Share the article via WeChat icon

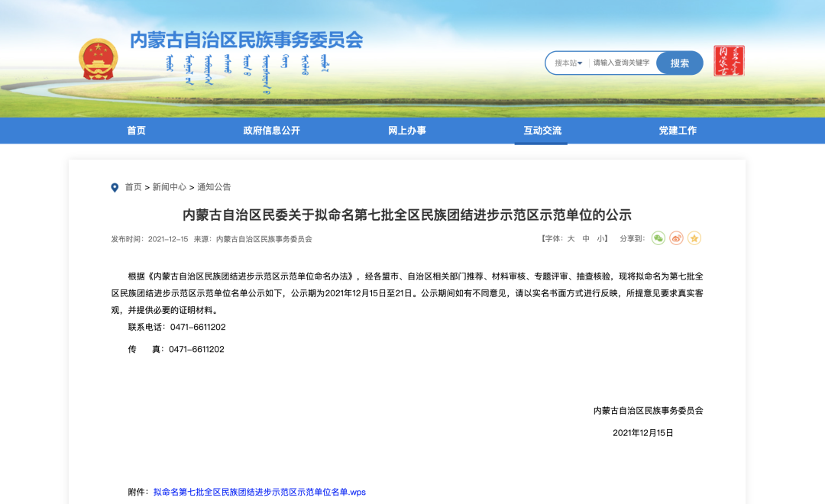658,238
